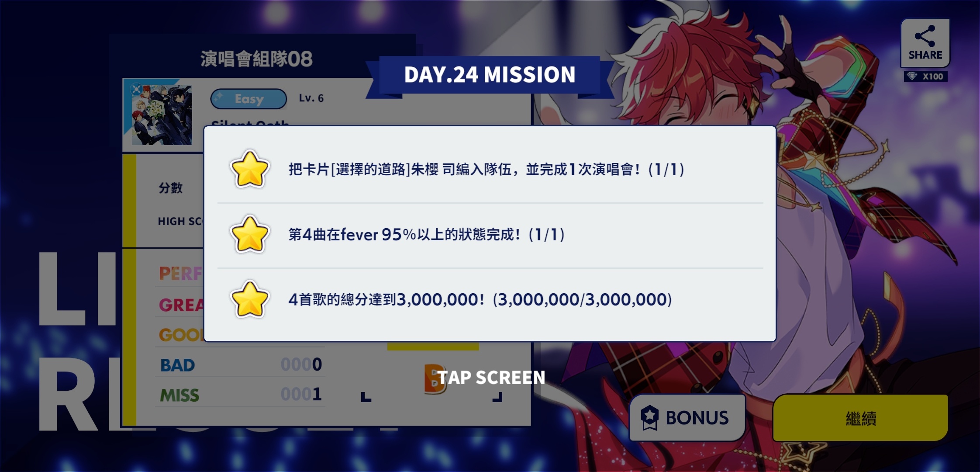The width and height of the screenshot is (980, 472).
Task: Click the 演唱會組隊08 team title
Action: pos(256,59)
